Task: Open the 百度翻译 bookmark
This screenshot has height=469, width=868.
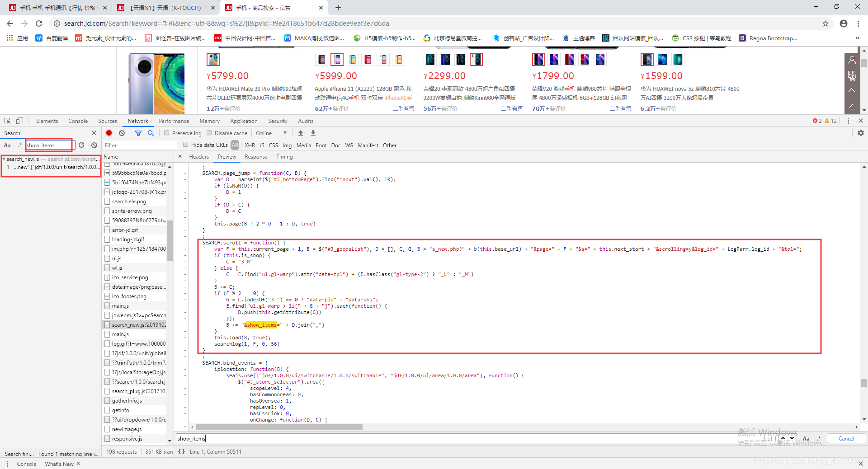Action: click(52, 38)
